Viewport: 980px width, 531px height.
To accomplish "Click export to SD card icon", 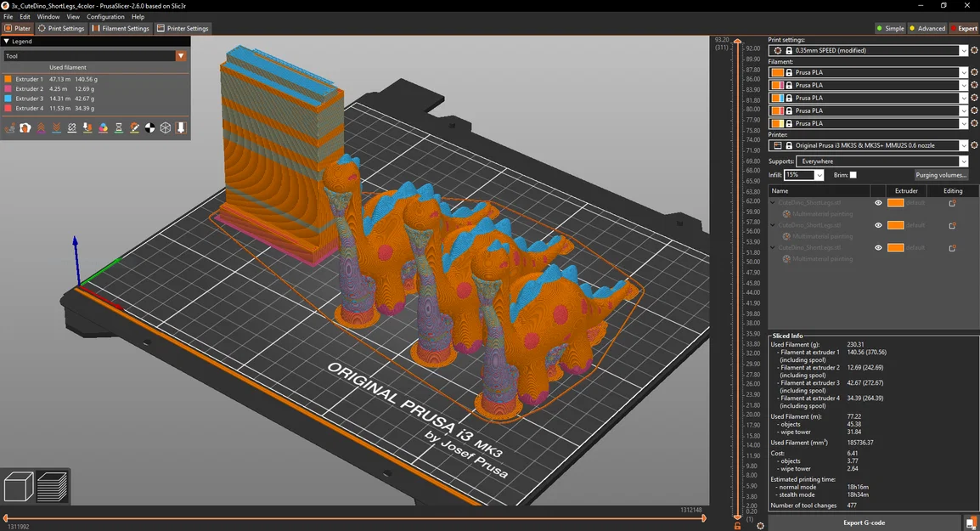I will click(x=971, y=523).
